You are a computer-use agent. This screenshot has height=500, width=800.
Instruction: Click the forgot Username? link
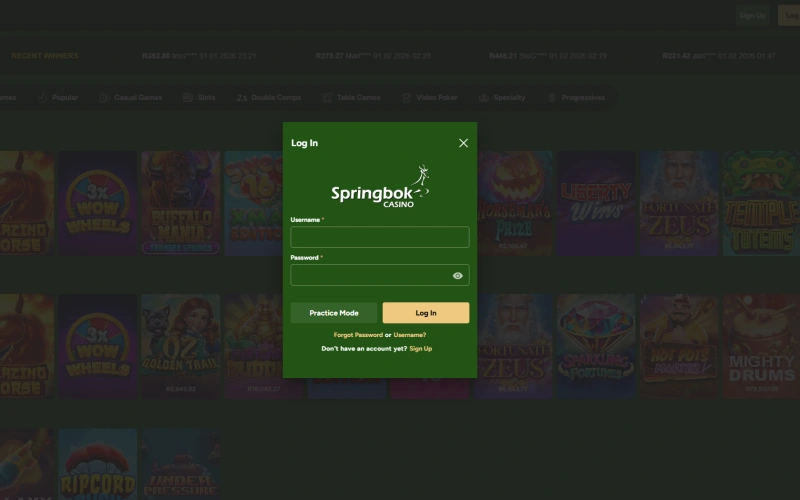410,335
